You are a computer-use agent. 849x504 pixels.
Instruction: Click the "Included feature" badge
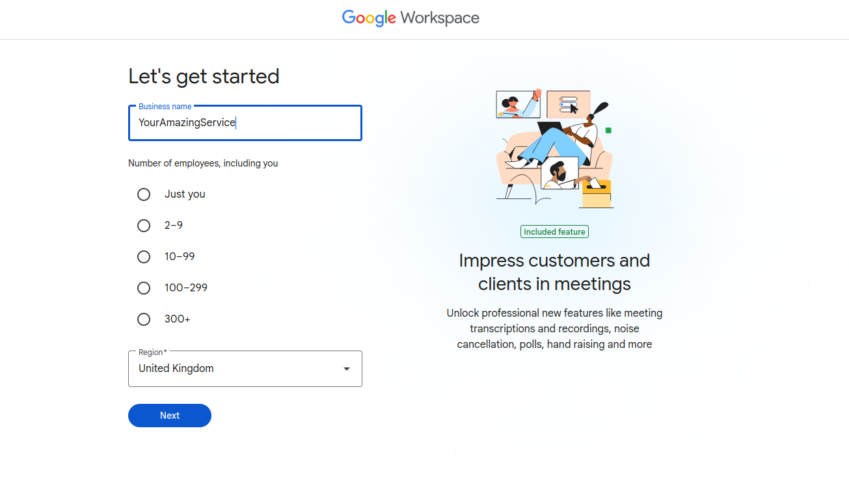pos(554,232)
